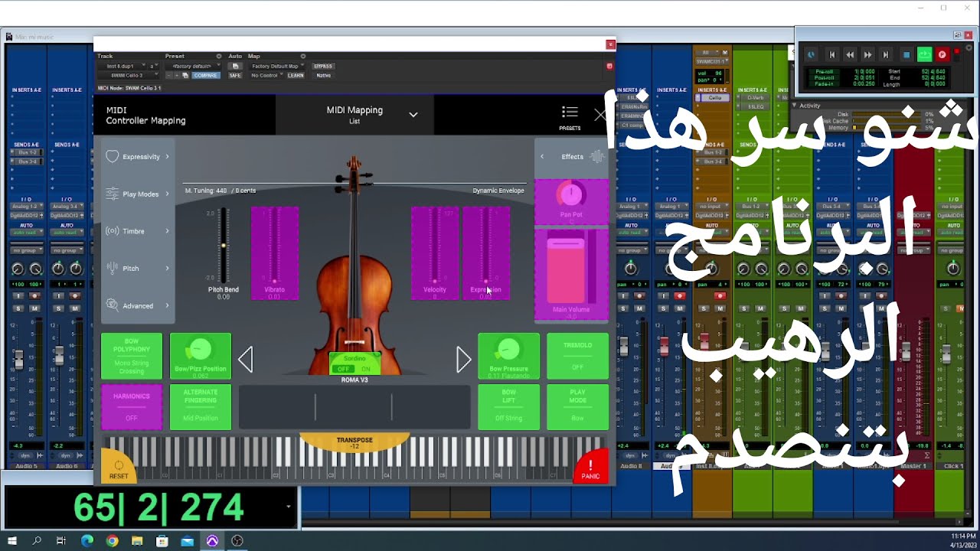Click the Effects waveform icon
980x551 pixels.
point(597,156)
